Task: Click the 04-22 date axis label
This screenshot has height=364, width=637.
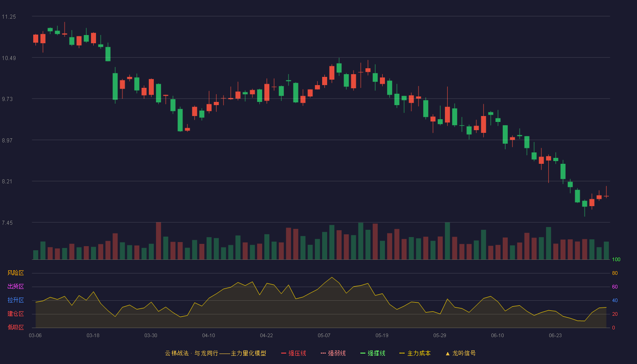Action: click(x=267, y=335)
